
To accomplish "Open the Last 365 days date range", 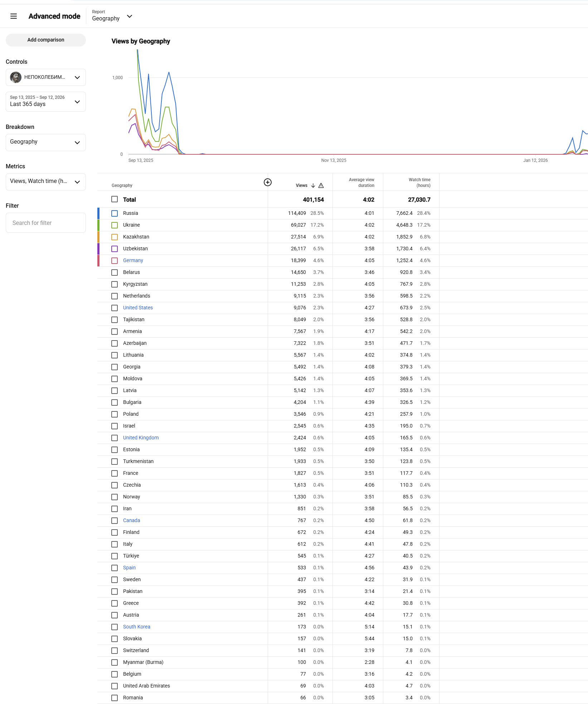I will pos(46,102).
